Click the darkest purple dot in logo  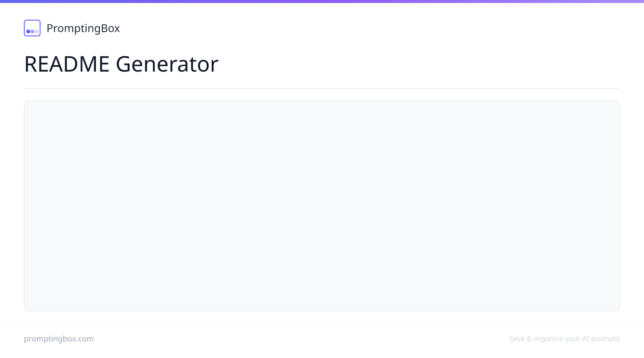click(28, 31)
